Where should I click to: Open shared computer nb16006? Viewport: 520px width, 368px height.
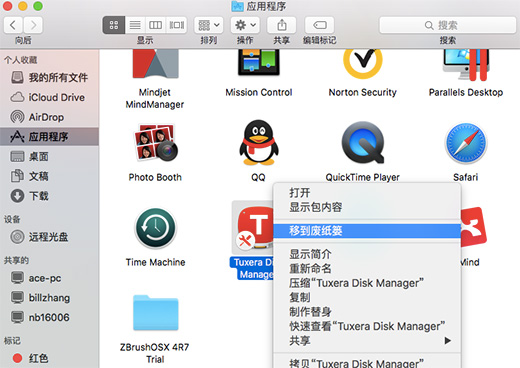click(x=49, y=317)
